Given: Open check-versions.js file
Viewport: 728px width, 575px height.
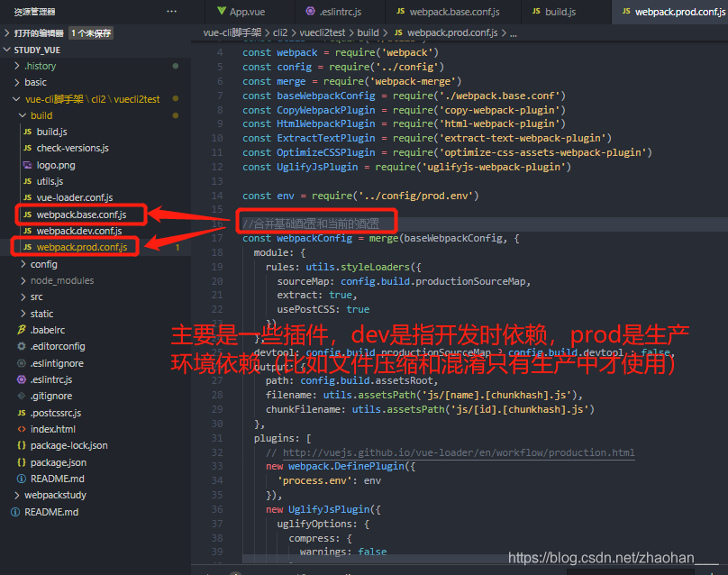Looking at the screenshot, I should click(x=72, y=148).
